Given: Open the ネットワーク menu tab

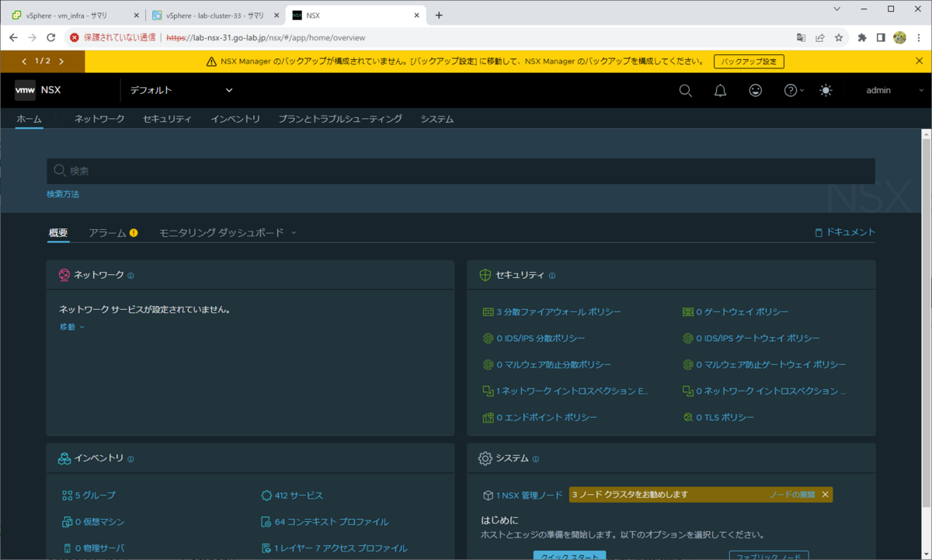Looking at the screenshot, I should (x=99, y=119).
